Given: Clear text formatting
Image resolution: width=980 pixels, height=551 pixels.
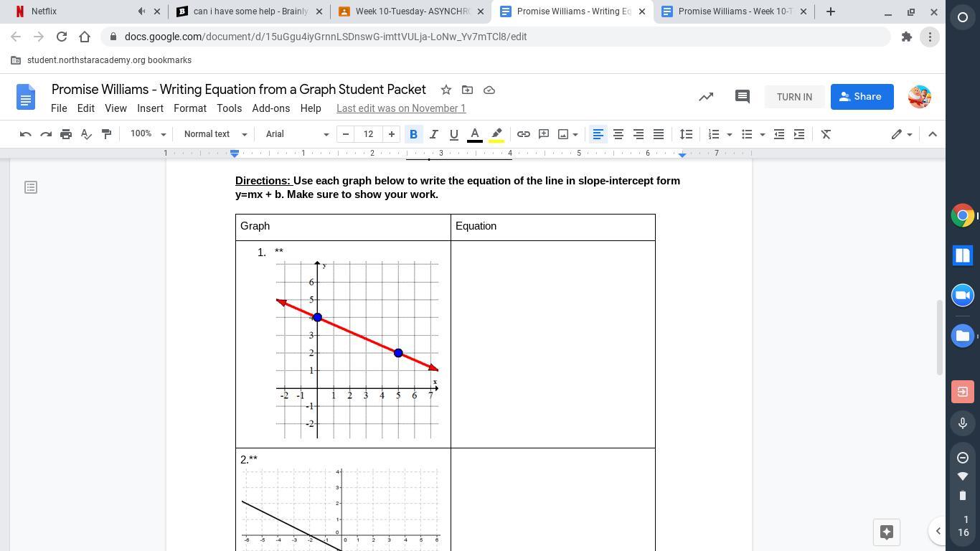Looking at the screenshot, I should [x=826, y=134].
